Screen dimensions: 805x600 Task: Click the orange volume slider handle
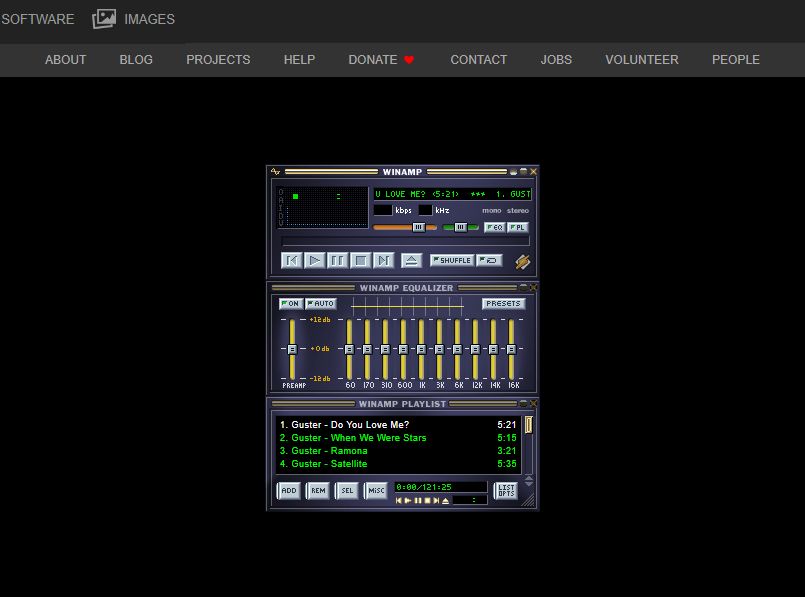[418, 227]
